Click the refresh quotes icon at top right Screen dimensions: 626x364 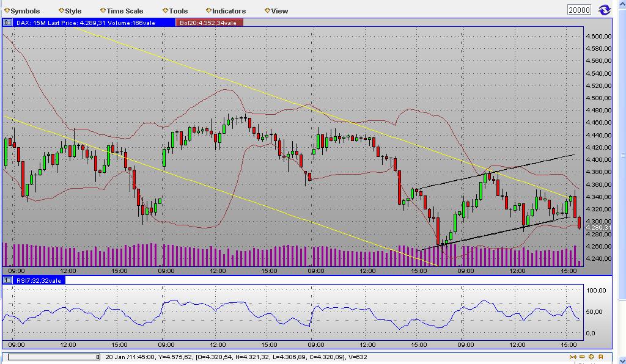pyautogui.click(x=604, y=10)
